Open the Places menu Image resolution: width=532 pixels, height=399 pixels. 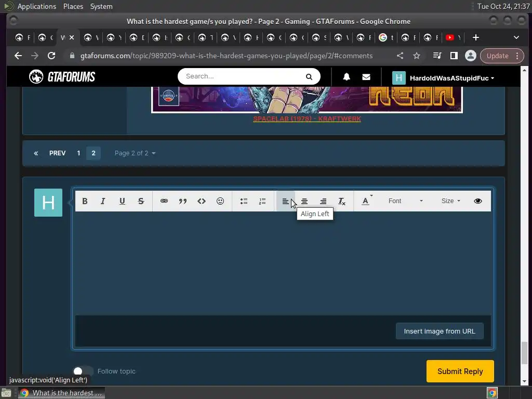pos(73,6)
